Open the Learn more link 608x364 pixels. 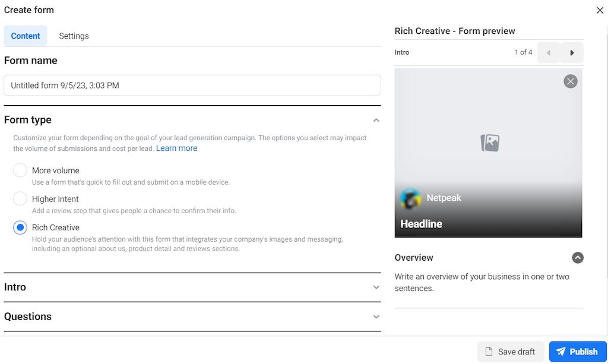tap(176, 148)
